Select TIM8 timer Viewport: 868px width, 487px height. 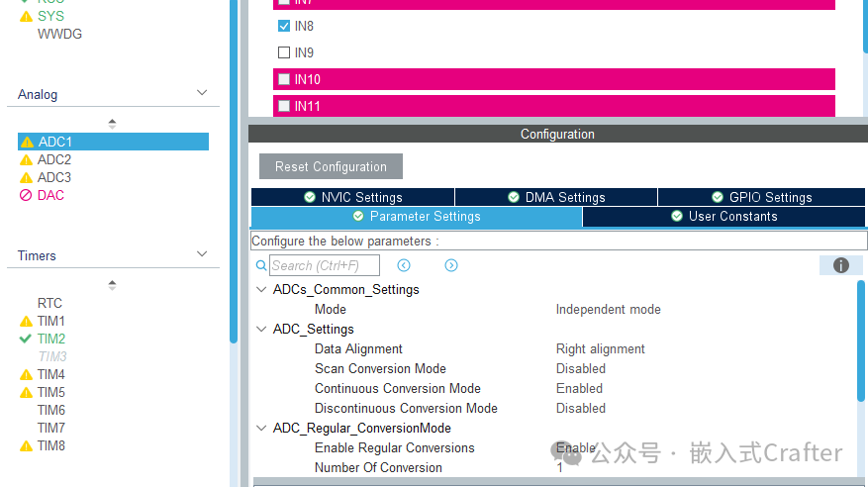(x=51, y=445)
